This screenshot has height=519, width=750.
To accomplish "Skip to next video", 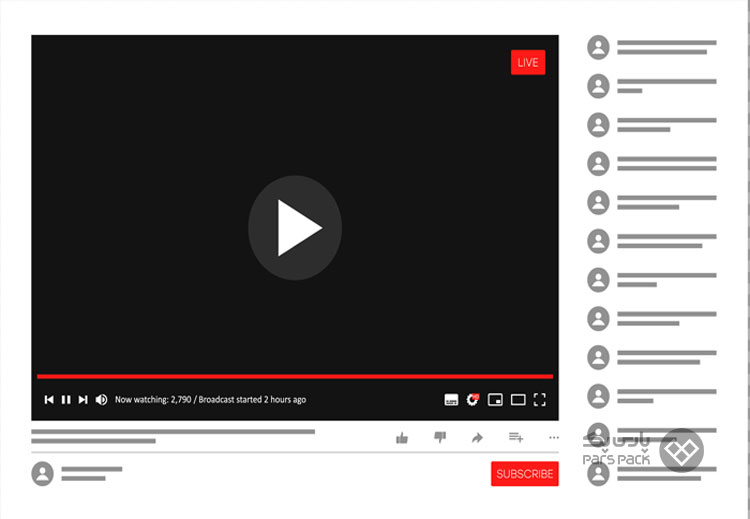I will pyautogui.click(x=83, y=399).
